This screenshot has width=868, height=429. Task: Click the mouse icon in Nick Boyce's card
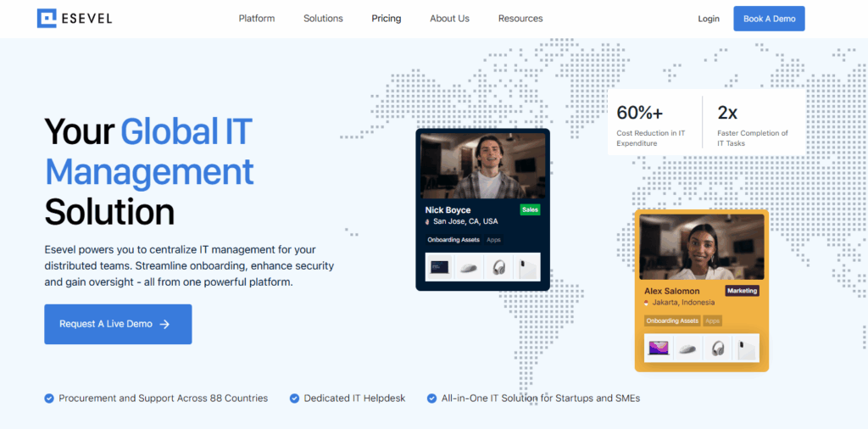[469, 268]
